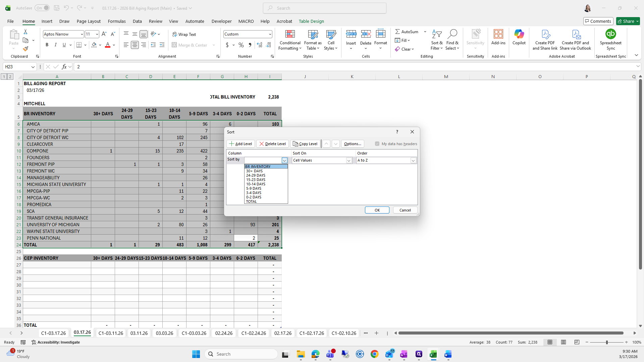Toggle the AutoSave switch

42,8
